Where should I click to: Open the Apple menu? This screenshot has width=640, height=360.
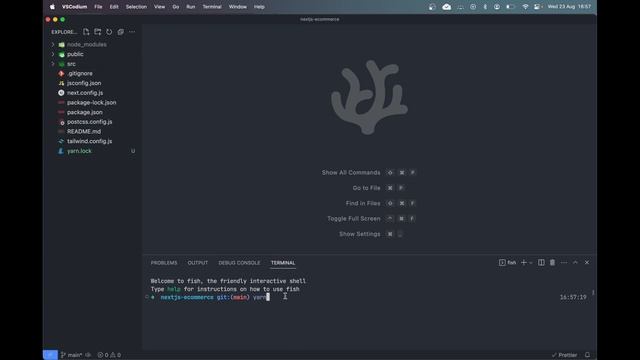pos(52,7)
